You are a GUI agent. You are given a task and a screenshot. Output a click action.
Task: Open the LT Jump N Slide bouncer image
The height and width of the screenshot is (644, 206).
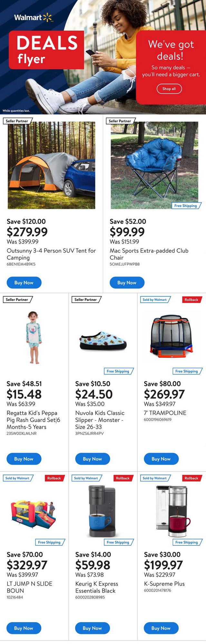[34, 513]
